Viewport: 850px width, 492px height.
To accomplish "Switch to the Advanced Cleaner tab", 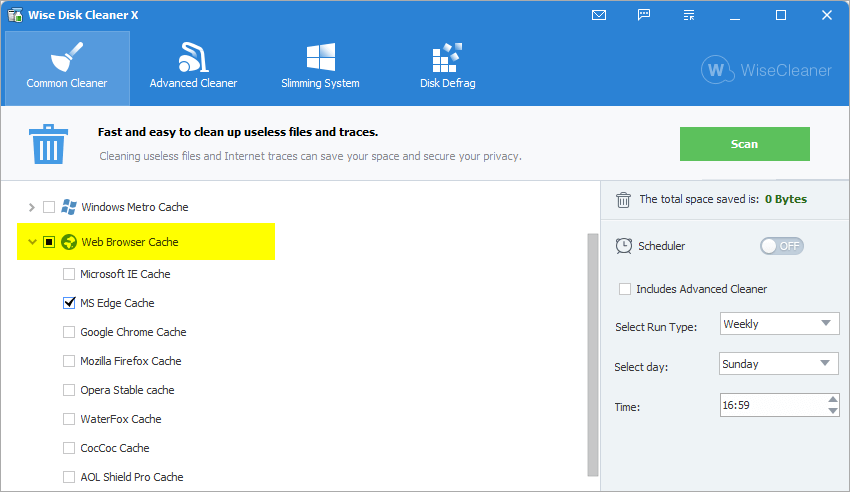I will coord(193,68).
